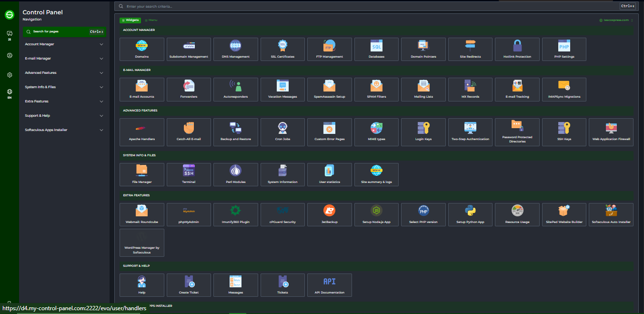Switch to the Menu view tab

click(151, 20)
